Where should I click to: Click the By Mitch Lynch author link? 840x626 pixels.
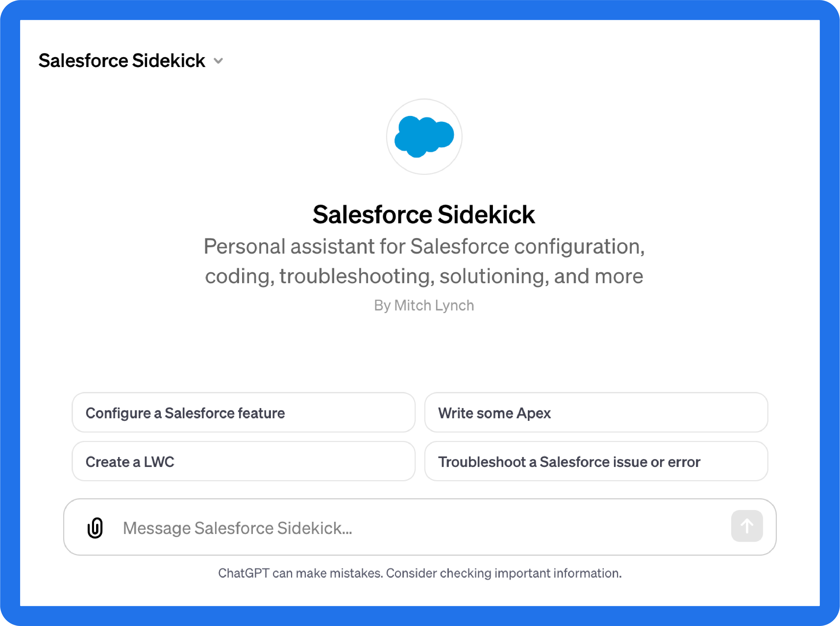click(x=424, y=305)
